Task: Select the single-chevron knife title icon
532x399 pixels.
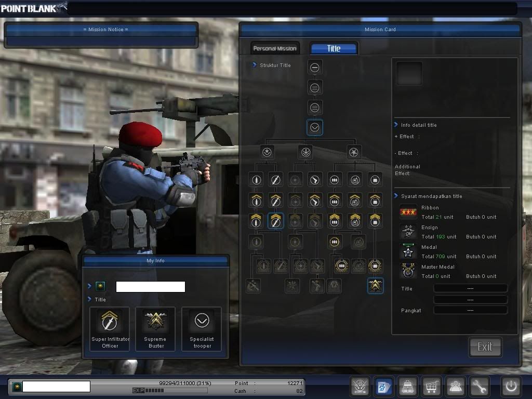Action: 275,201
